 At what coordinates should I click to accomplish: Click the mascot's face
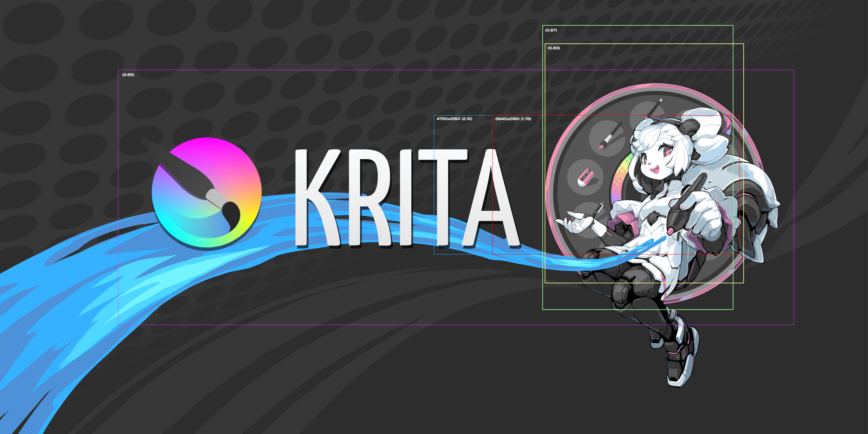click(x=655, y=160)
